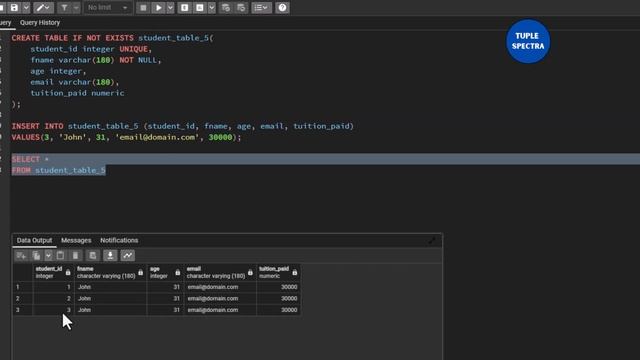
Task: Add a new row in results grid
Action: (21, 256)
